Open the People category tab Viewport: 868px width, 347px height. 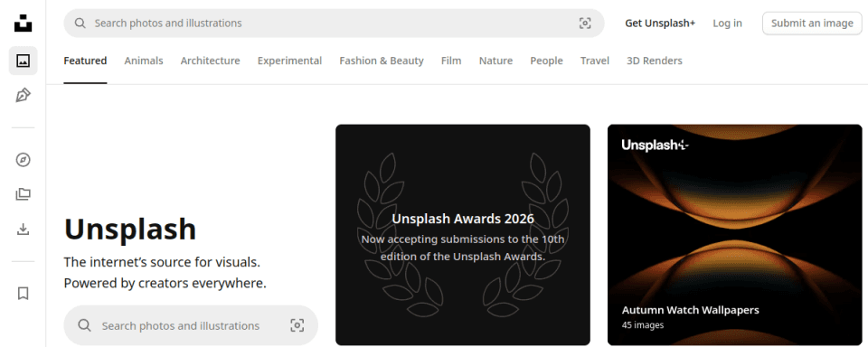tap(546, 61)
